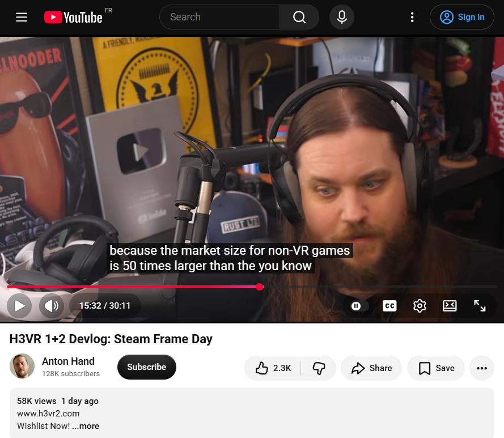Click the 128K subscribers text

coord(71,374)
